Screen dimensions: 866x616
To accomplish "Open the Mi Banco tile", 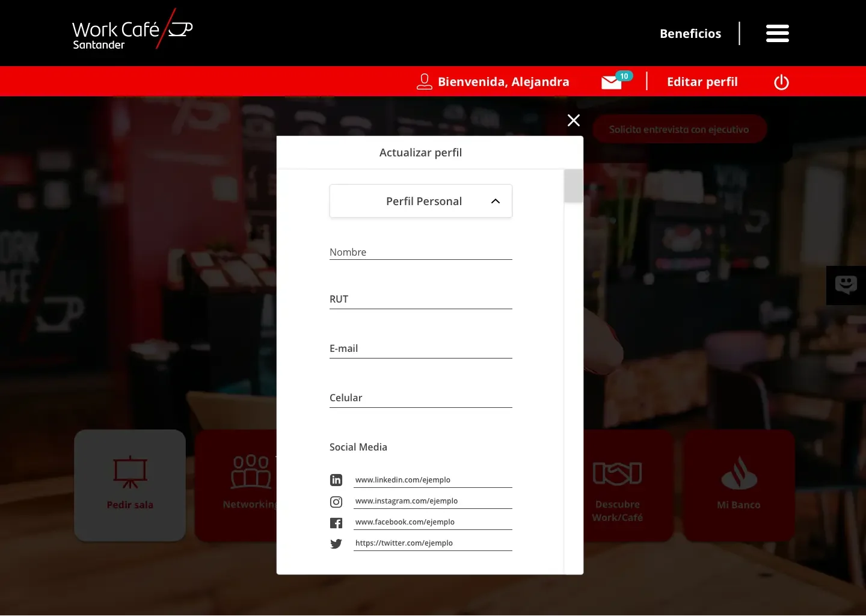I will coord(739,485).
